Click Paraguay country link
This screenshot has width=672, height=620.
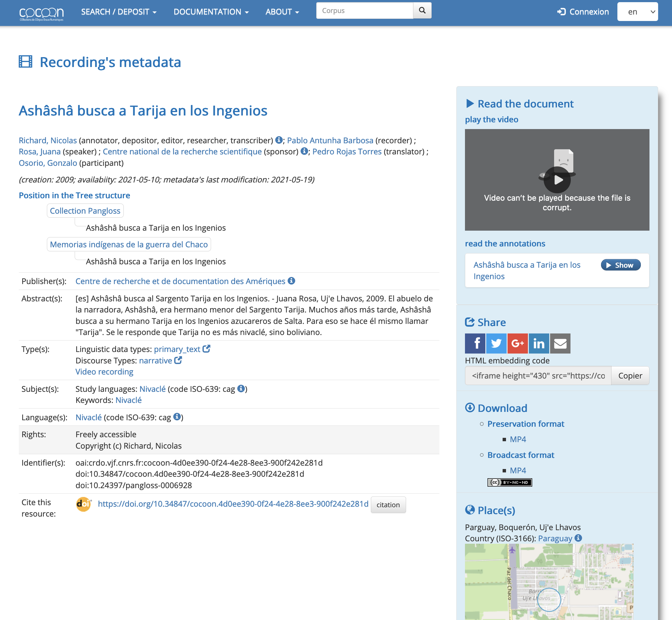pos(555,538)
